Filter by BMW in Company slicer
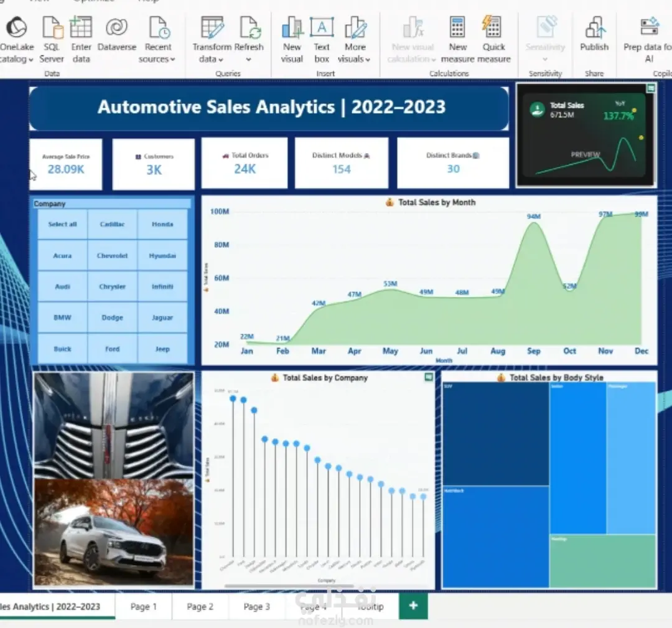Image resolution: width=672 pixels, height=628 pixels. (63, 317)
